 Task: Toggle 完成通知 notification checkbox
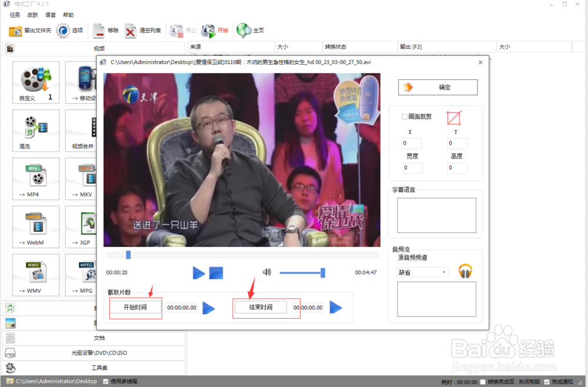pos(547,382)
